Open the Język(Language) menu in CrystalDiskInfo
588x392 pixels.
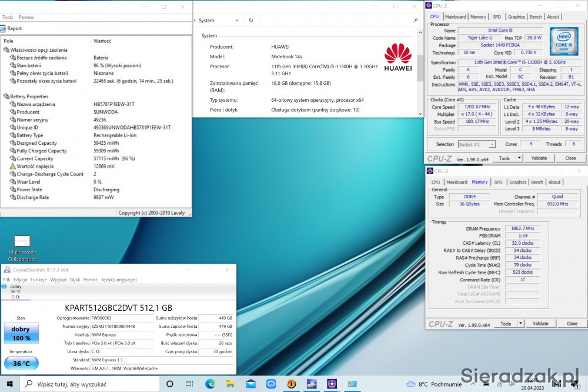[x=119, y=280]
